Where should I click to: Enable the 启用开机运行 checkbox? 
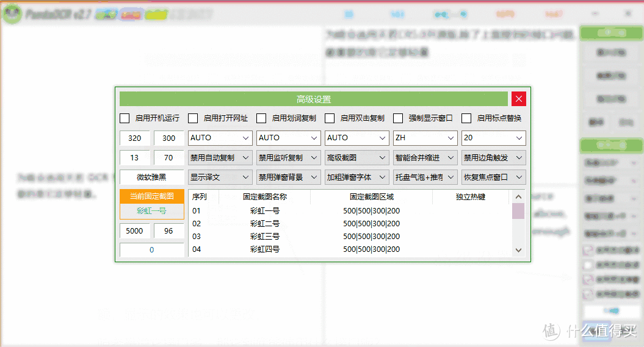(125, 118)
